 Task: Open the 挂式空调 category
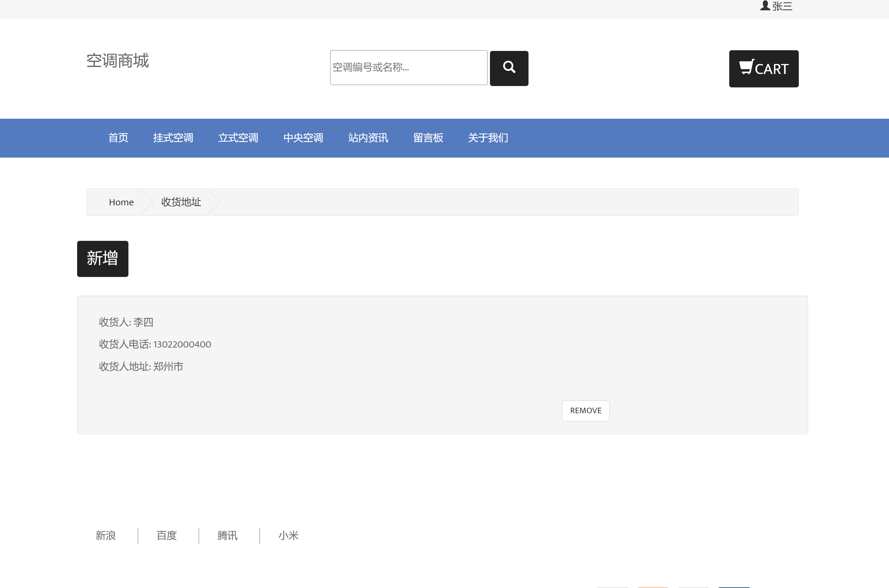(x=173, y=138)
